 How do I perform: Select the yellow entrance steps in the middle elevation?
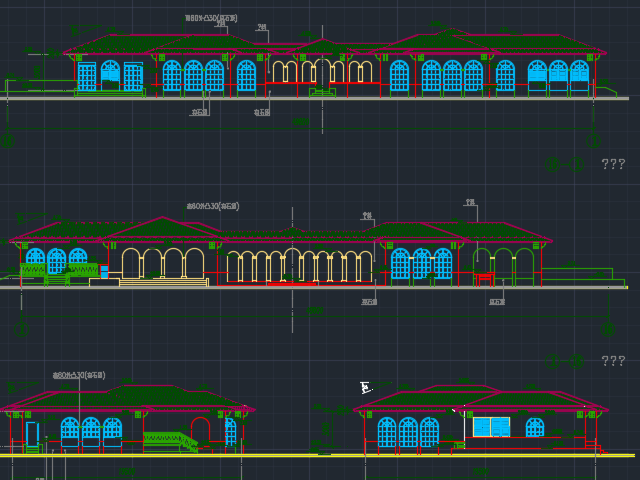pyautogui.click(x=163, y=282)
